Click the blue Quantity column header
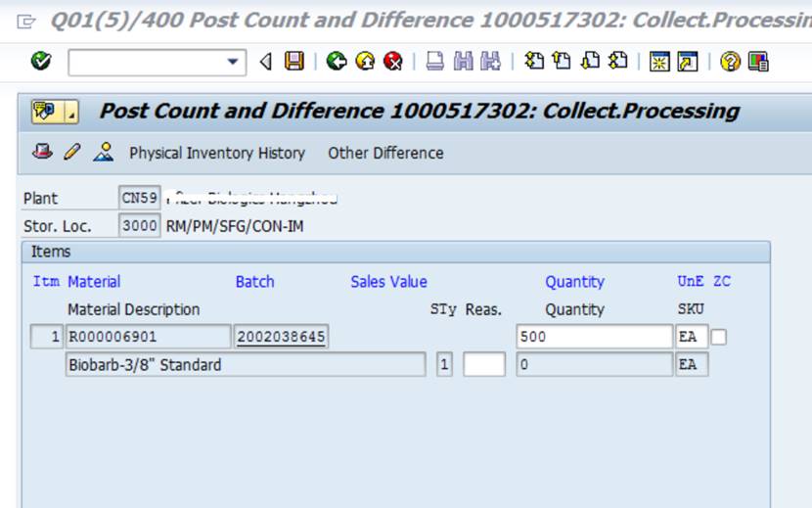The width and height of the screenshot is (812, 508). 575,282
